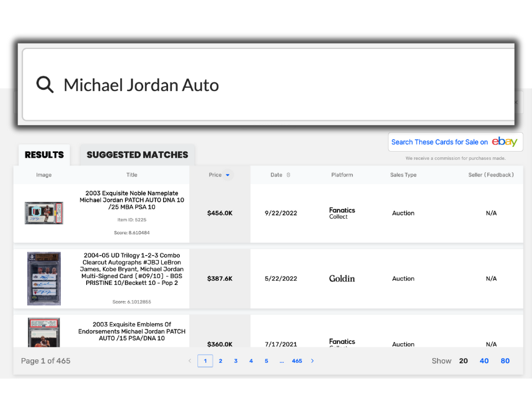Select the Exquisite Emblems Of Endorsements title

(x=131, y=331)
